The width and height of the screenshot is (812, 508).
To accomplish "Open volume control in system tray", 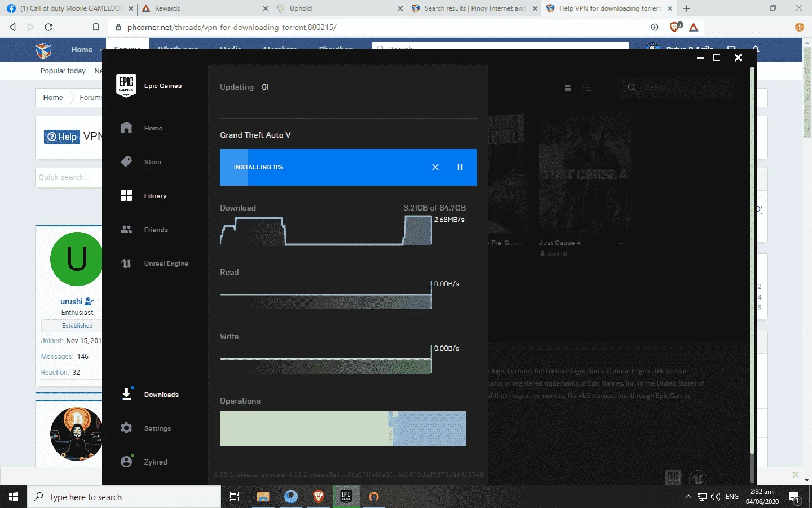I will click(716, 497).
